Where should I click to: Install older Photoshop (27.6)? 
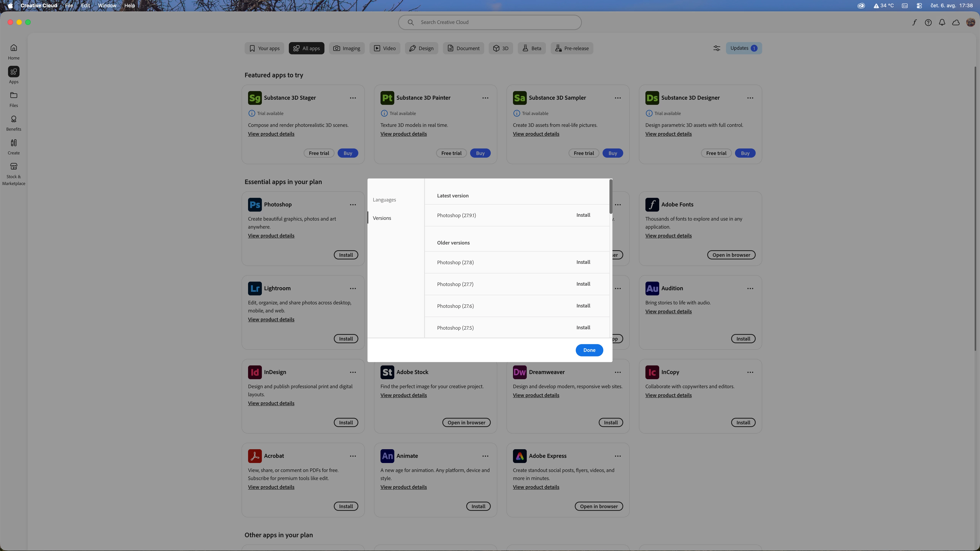[x=583, y=306]
